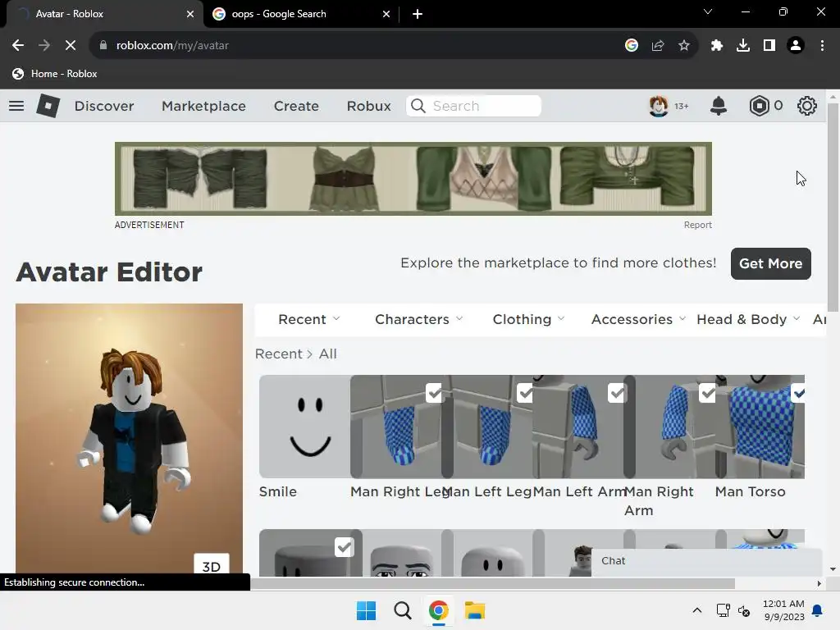
Task: Uncheck the Man Right Leg item checkbox
Action: pyautogui.click(x=434, y=393)
